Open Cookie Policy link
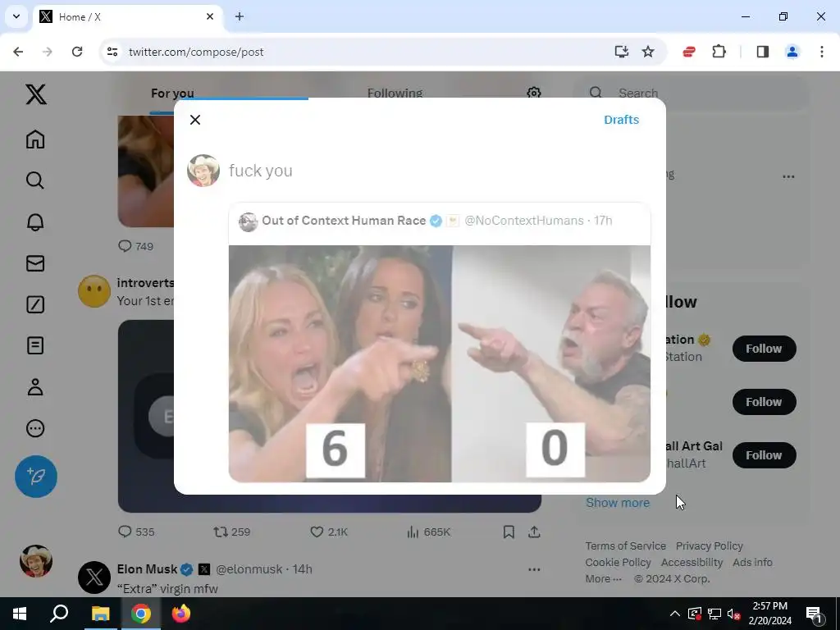Screen dimensions: 840x630 point(618,563)
